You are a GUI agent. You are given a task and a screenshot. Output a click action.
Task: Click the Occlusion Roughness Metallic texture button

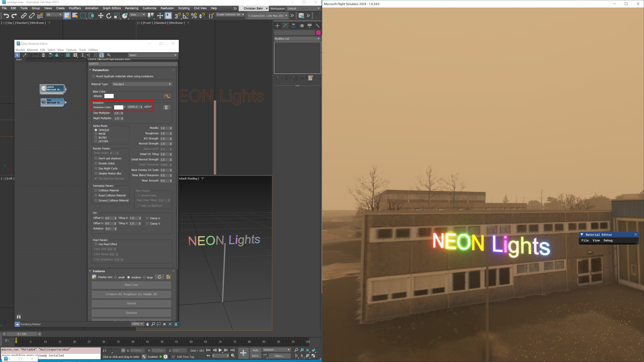click(131, 294)
